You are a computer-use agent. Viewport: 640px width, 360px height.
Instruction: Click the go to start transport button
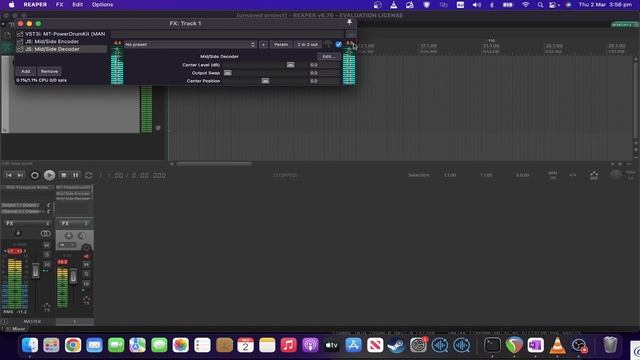tap(9, 175)
